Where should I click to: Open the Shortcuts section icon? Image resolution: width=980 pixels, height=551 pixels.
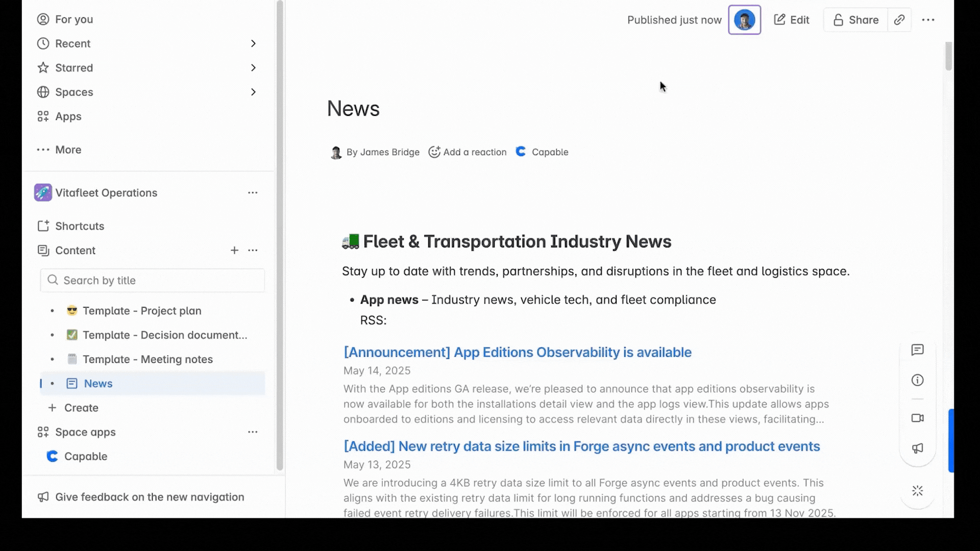tap(43, 226)
